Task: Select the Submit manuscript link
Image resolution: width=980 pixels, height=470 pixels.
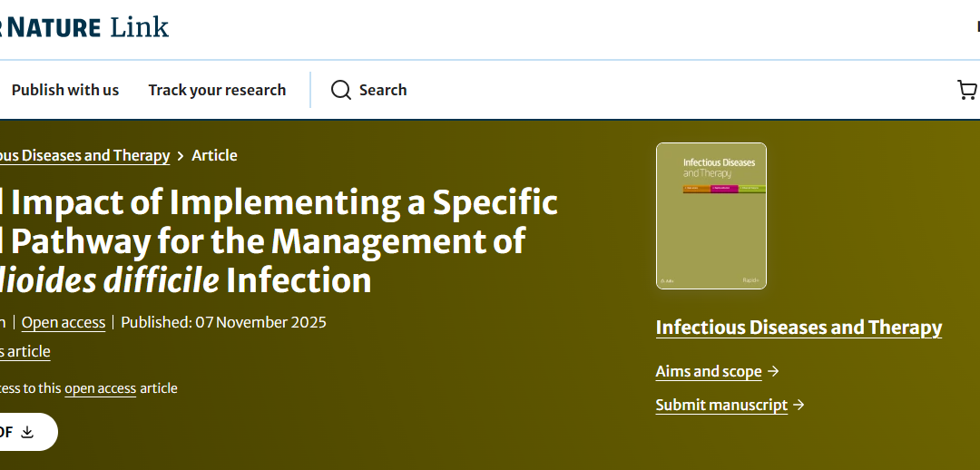Action: point(721,405)
